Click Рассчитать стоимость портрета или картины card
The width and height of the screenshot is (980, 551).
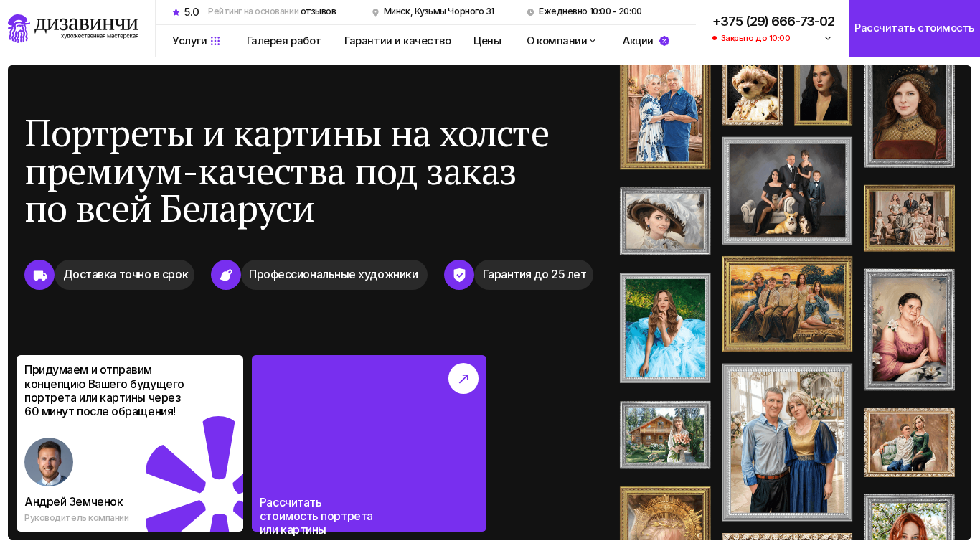[x=369, y=443]
